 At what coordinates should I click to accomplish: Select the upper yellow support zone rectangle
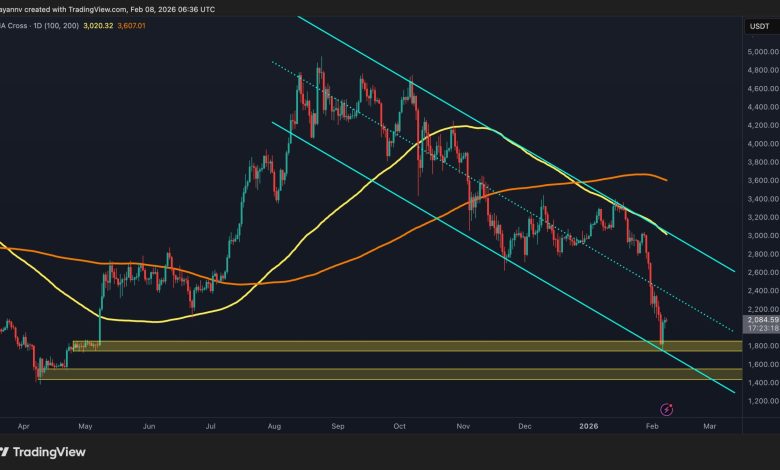[x=400, y=345]
